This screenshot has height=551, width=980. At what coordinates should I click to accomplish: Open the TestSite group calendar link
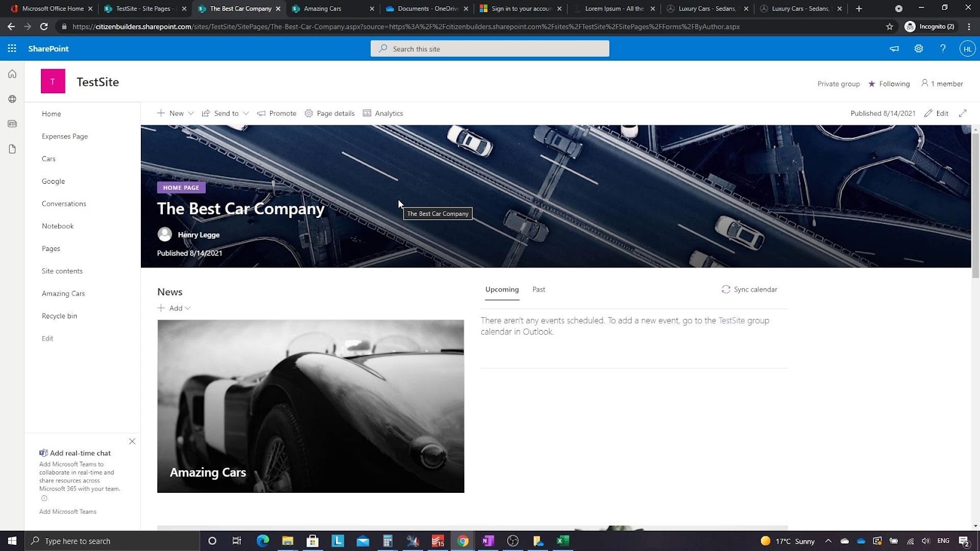(732, 320)
